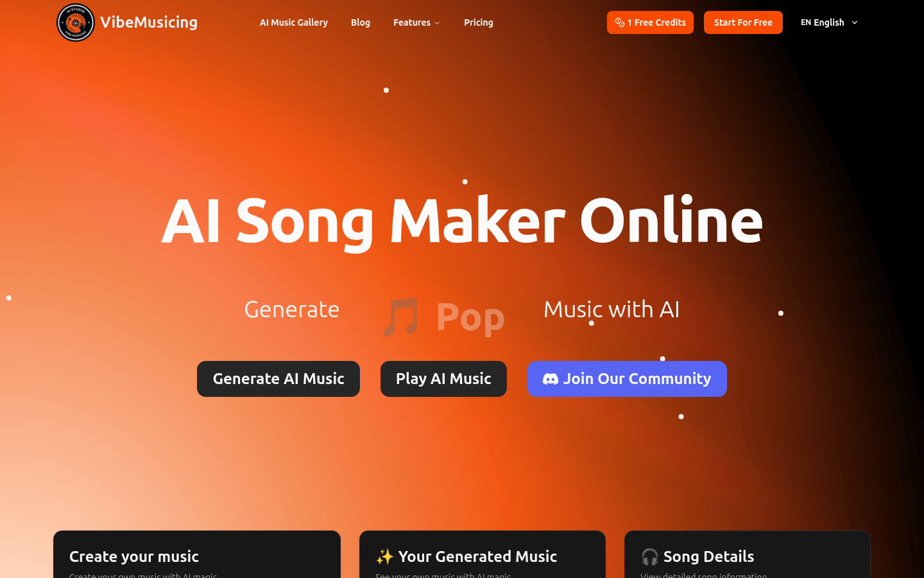This screenshot has height=578, width=924.
Task: Click the Generate AI Music button
Action: point(278,379)
